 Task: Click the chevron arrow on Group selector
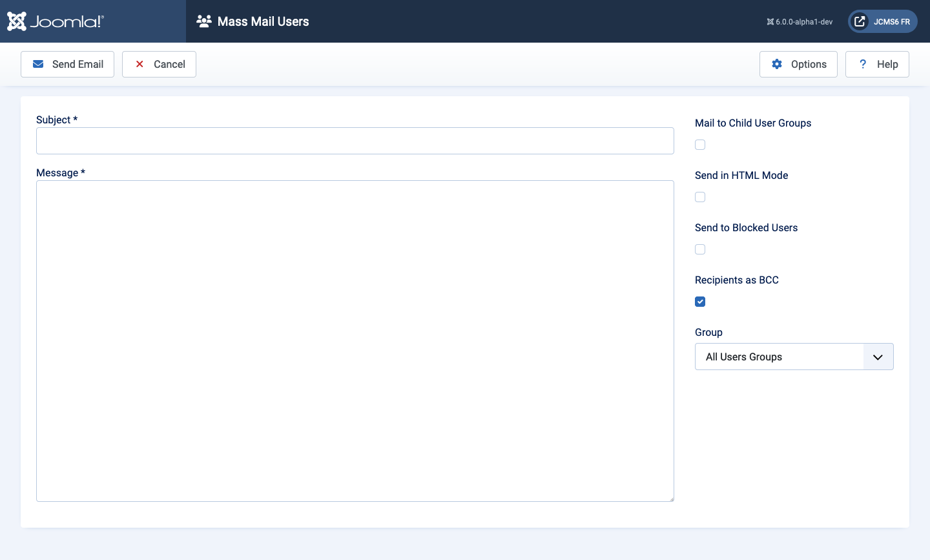tap(878, 357)
